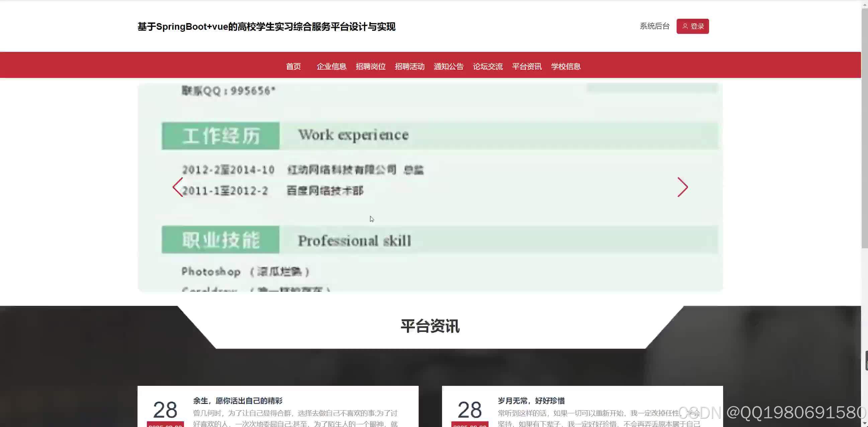Click the right carousel arrow to view next slide
The width and height of the screenshot is (868, 427).
coord(683,188)
